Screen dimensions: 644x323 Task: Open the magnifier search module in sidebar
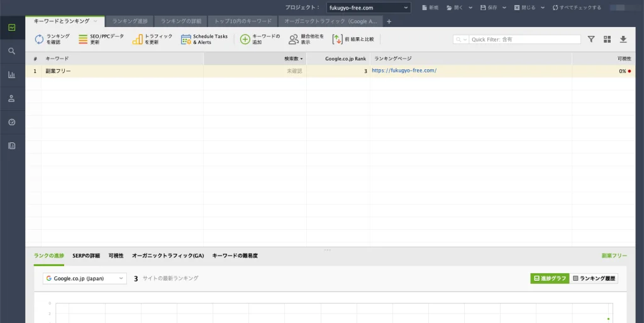[x=12, y=51]
